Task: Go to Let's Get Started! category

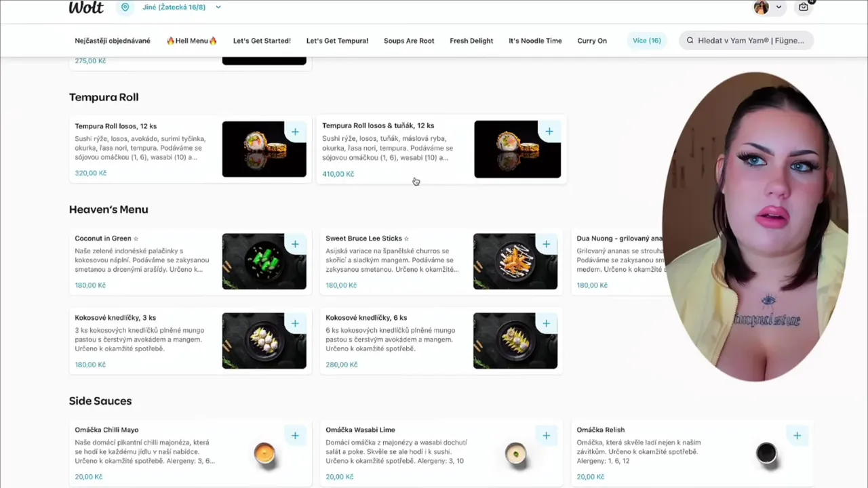Action: pyautogui.click(x=262, y=41)
